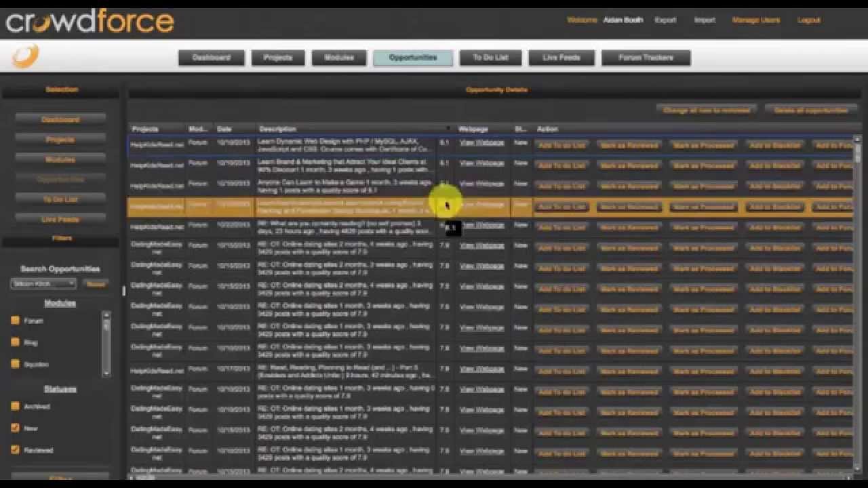The width and height of the screenshot is (868, 488).
Task: Click the Export link in the header
Action: tap(665, 20)
